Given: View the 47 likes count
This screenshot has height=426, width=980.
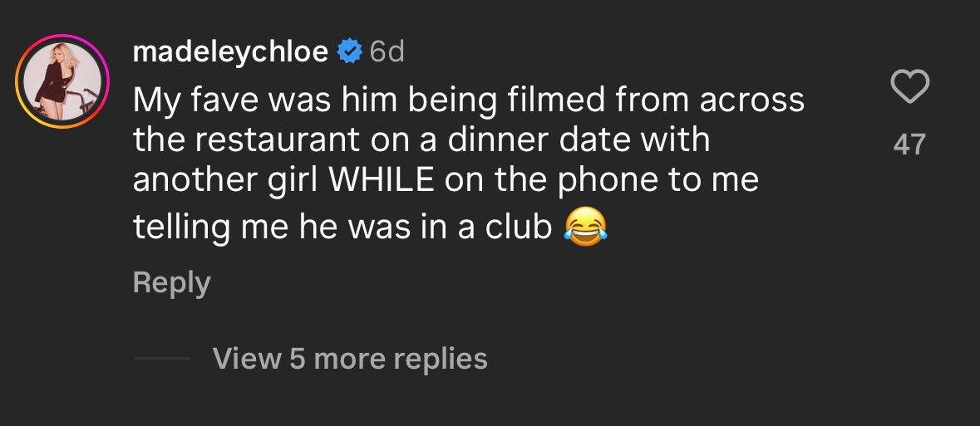Looking at the screenshot, I should click(x=909, y=144).
